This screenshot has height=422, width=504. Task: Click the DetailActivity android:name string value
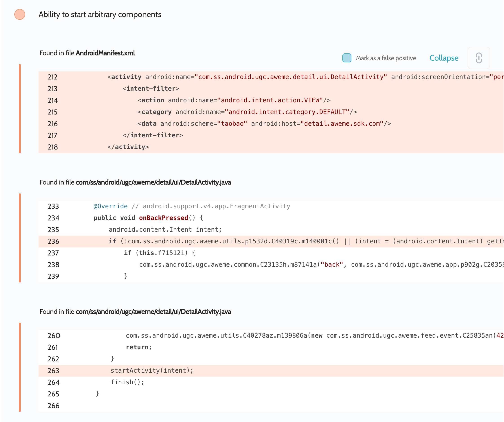(290, 77)
